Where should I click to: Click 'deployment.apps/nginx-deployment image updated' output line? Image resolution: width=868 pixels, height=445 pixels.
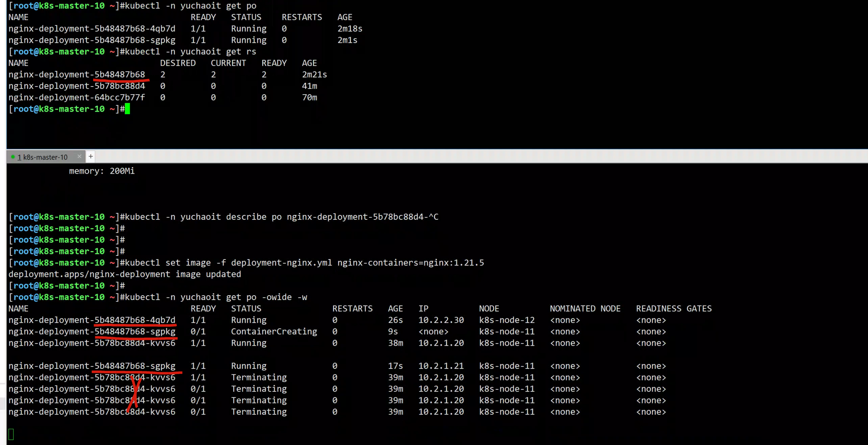click(125, 274)
